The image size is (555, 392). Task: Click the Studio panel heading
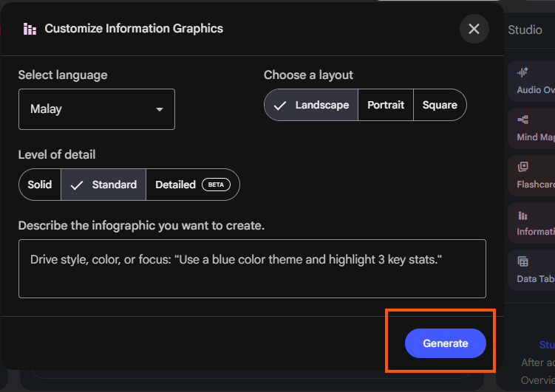(x=525, y=30)
